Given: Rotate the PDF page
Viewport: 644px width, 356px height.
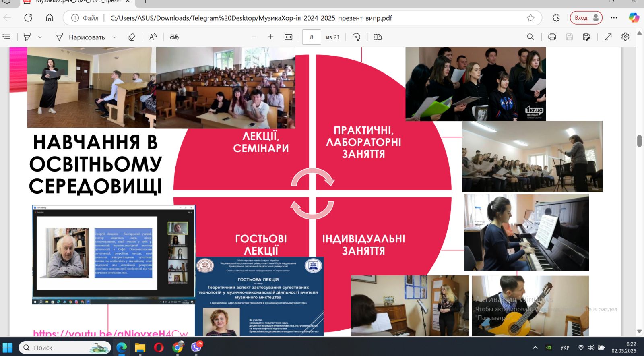Looking at the screenshot, I should [x=356, y=37].
